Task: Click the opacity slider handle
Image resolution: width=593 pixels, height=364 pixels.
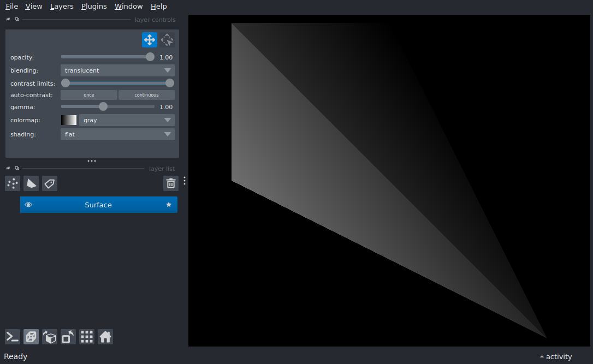Action: click(x=150, y=57)
